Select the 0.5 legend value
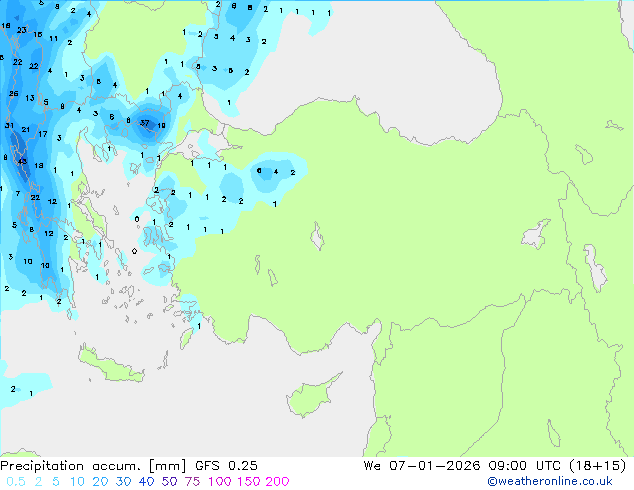 pyautogui.click(x=16, y=482)
